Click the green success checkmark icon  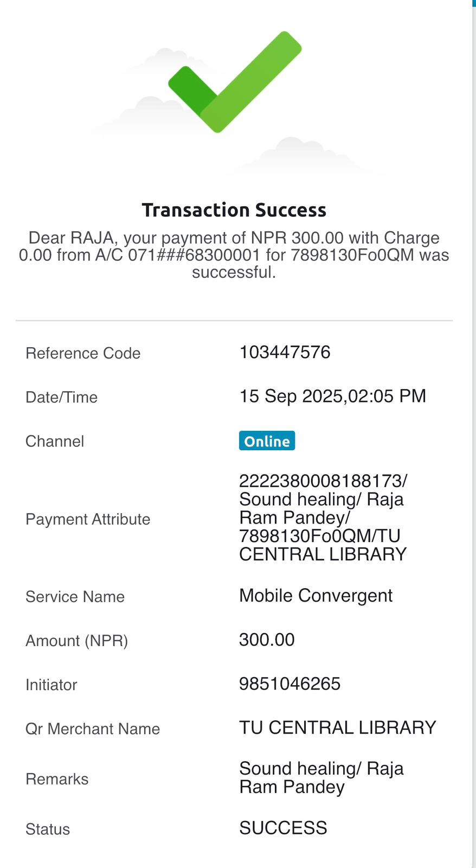234,82
